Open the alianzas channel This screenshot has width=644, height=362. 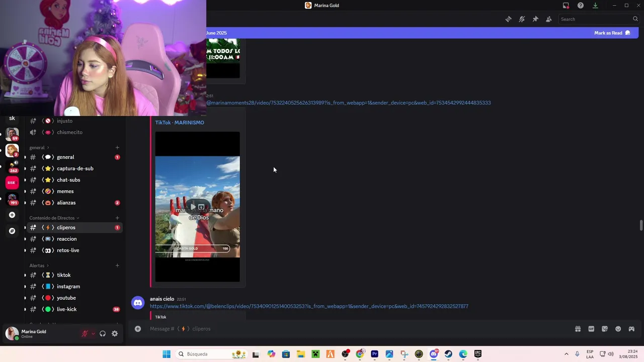[x=74, y=203]
